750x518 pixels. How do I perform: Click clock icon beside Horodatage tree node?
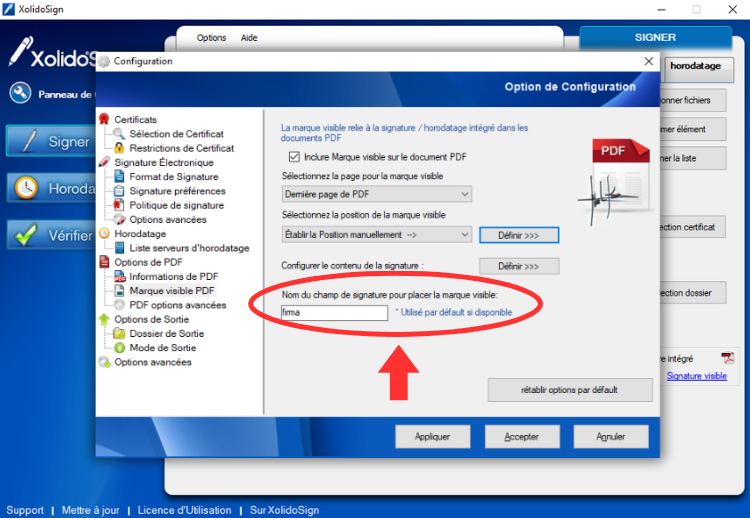click(x=104, y=233)
